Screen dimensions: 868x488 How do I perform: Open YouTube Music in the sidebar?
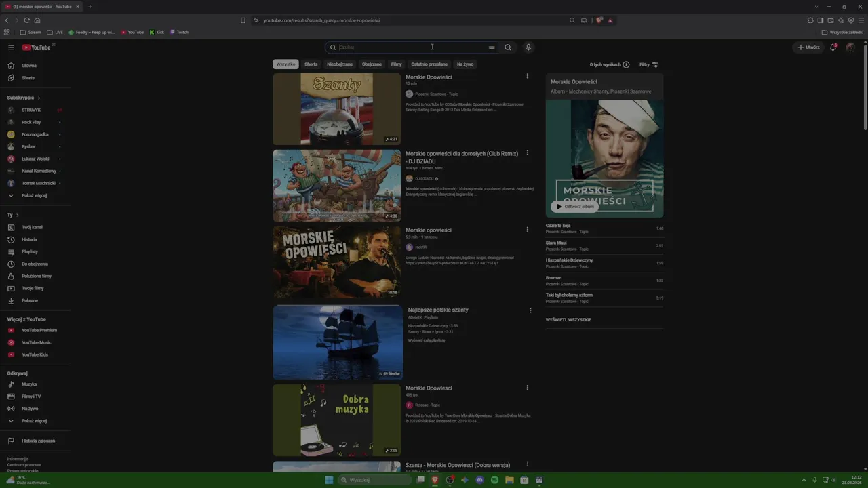[35, 342]
